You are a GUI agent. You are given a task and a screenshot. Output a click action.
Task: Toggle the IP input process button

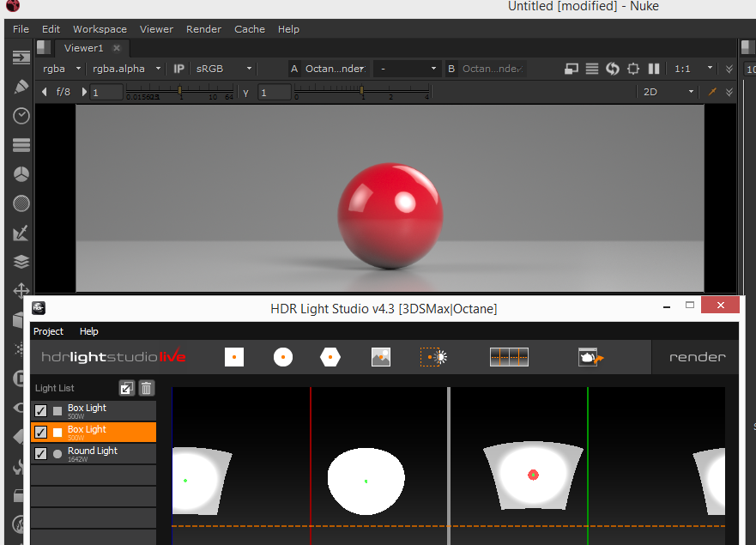point(178,69)
